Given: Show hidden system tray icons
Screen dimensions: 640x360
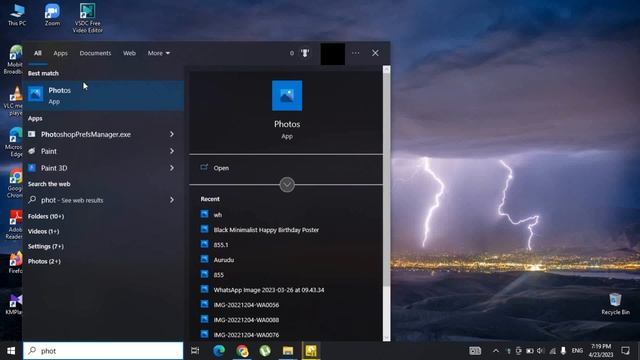Looking at the screenshot, I should pyautogui.click(x=496, y=351).
